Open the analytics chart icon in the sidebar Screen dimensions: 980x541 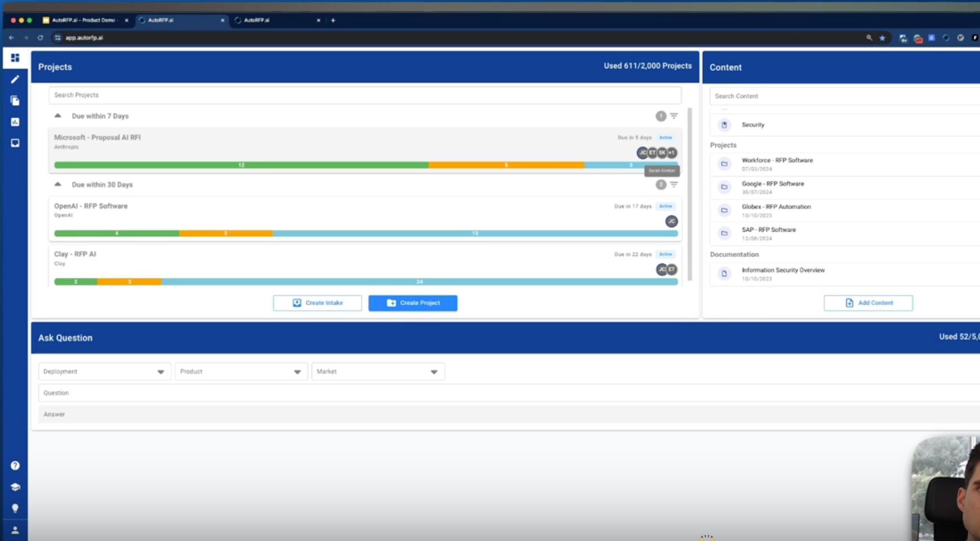(x=15, y=122)
